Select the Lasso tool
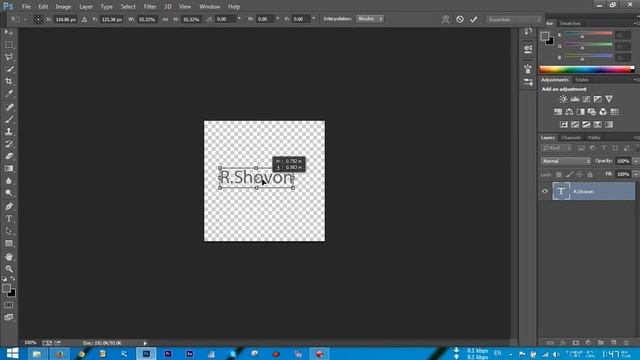 coord(9,57)
